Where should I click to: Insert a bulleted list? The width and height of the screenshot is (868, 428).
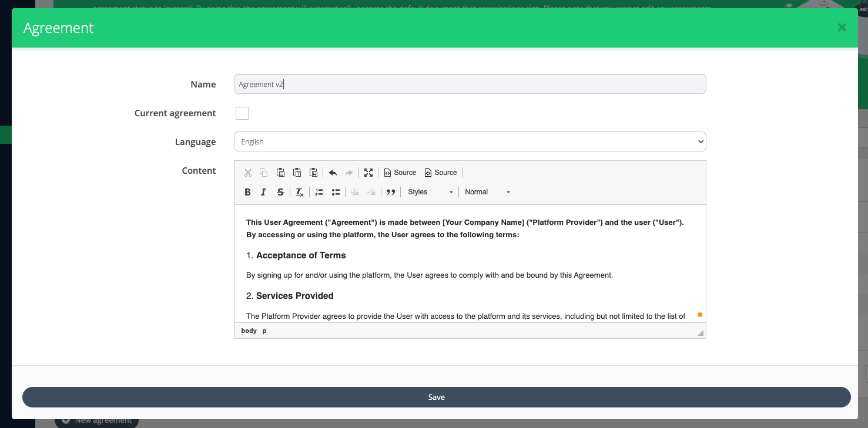pyautogui.click(x=336, y=192)
